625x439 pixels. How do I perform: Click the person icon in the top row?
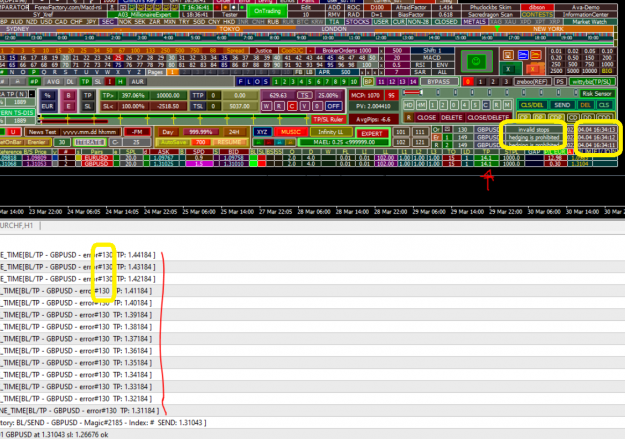pos(113,7)
